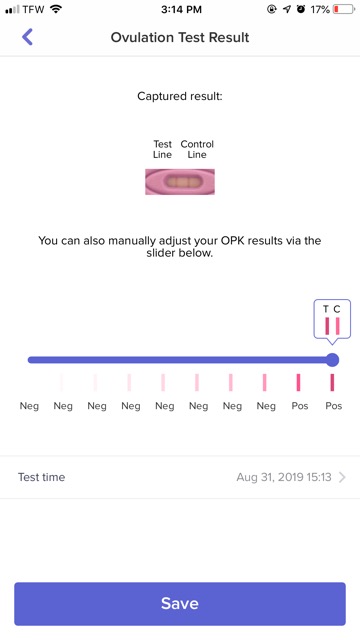Tap the slider handle knob

point(333,360)
